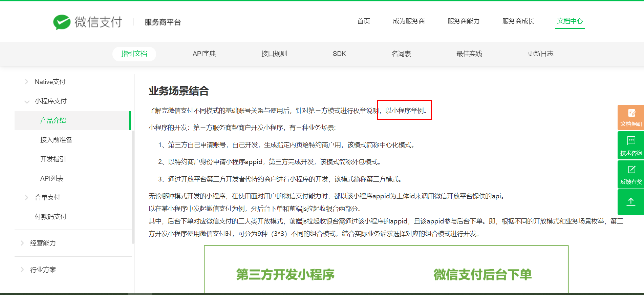644x295 pixels.
Task: Click the 微信支付 brand text
Action: tap(98, 22)
